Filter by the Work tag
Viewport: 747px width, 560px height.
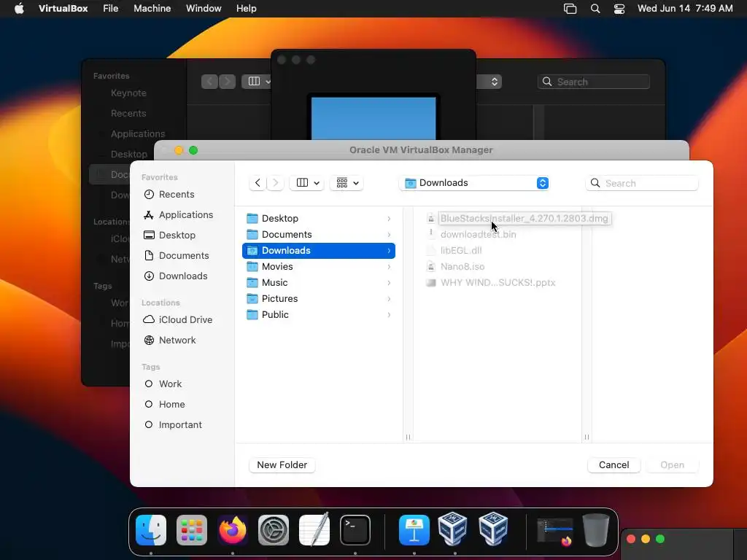pos(170,384)
